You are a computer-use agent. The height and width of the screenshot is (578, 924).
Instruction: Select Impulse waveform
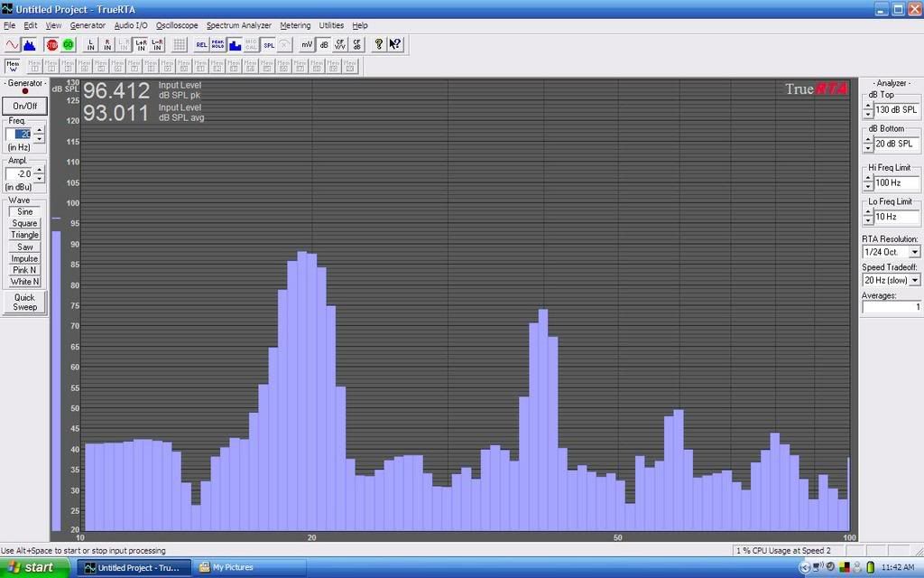coord(24,259)
